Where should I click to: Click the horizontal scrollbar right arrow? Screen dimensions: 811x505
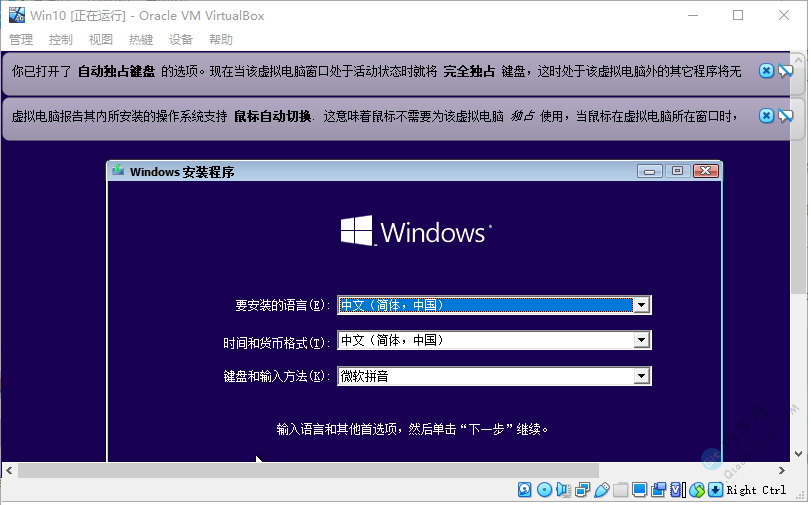coord(782,470)
